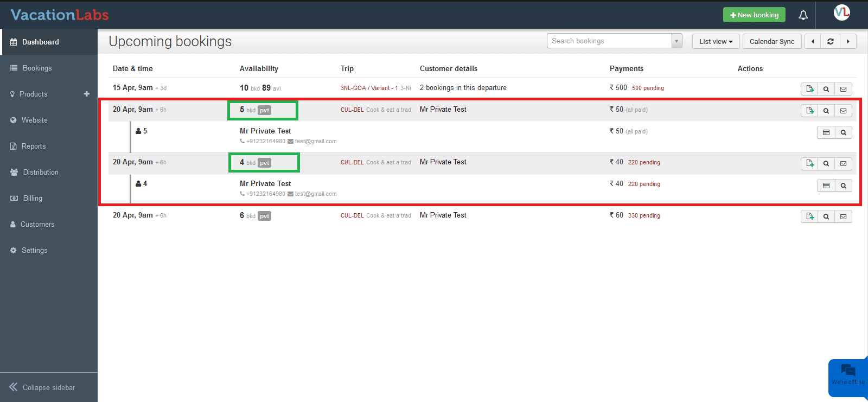Image resolution: width=868 pixels, height=402 pixels.
Task: Go to the next bookings page arrow
Action: (x=848, y=41)
